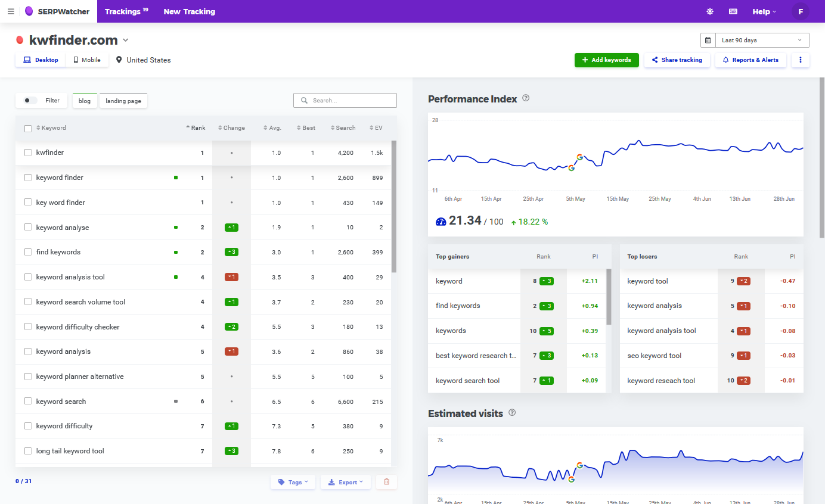This screenshot has height=504, width=825.
Task: Open the three-dot more options menu
Action: pyautogui.click(x=801, y=60)
